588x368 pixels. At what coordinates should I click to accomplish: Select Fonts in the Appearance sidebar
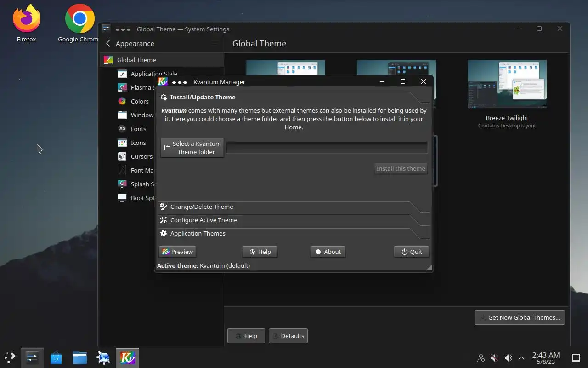click(x=138, y=129)
